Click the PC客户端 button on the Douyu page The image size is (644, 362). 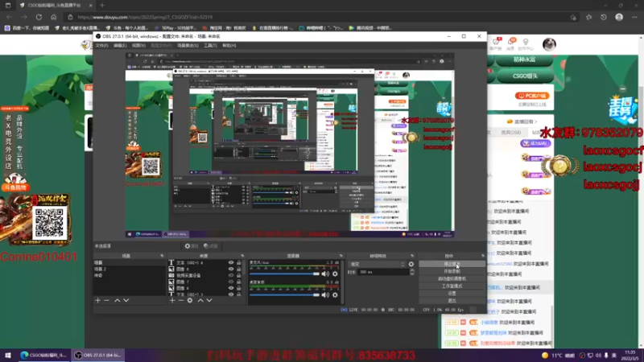coord(532,96)
